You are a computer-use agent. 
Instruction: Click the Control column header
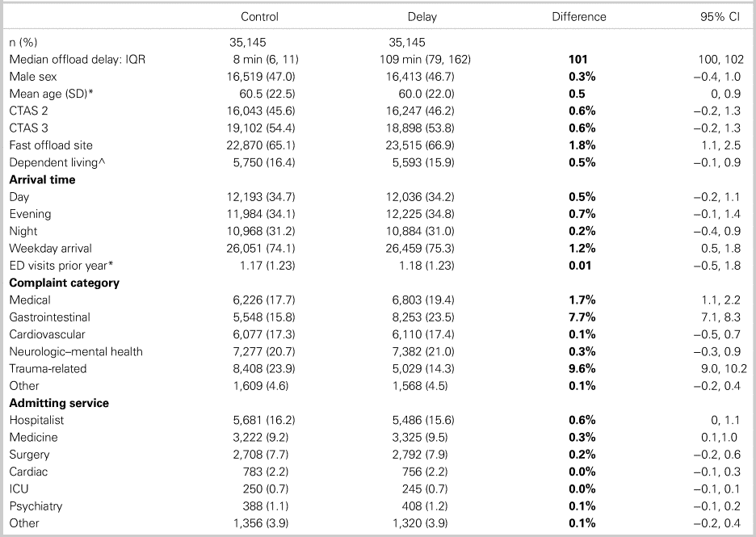pos(259,17)
